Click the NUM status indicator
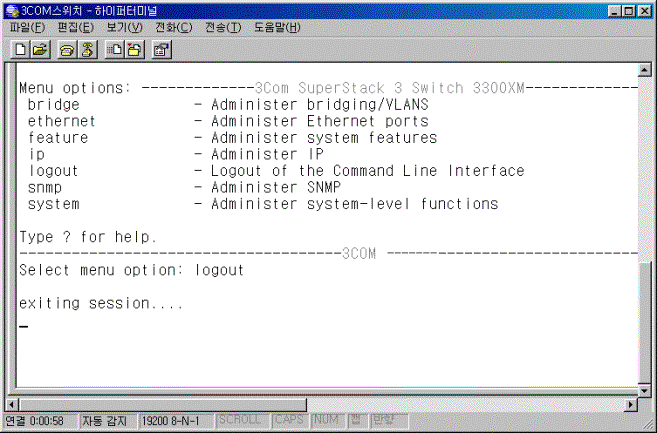This screenshot has height=433, width=657. tap(328, 420)
